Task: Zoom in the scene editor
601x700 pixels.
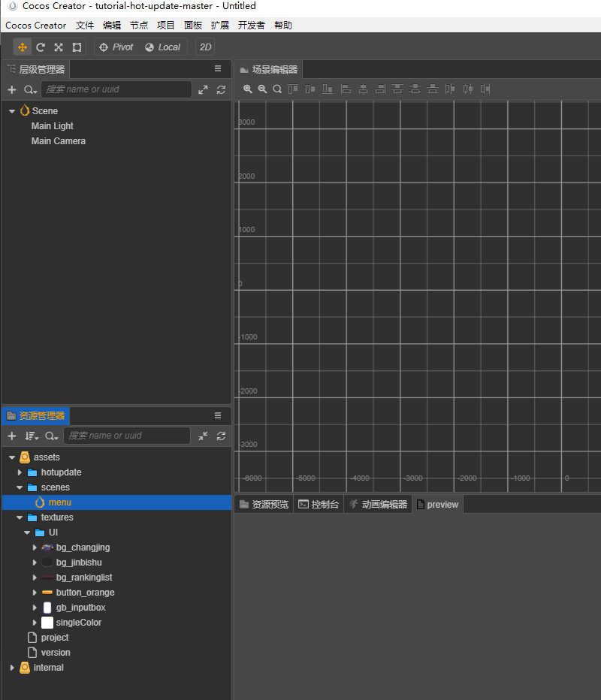Action: tap(247, 89)
